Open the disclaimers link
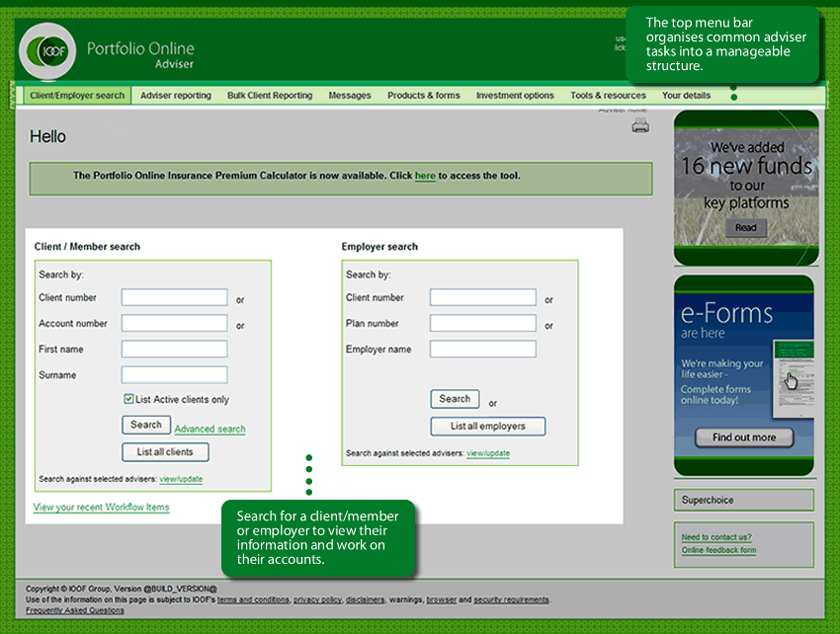This screenshot has width=840, height=634. click(x=366, y=599)
